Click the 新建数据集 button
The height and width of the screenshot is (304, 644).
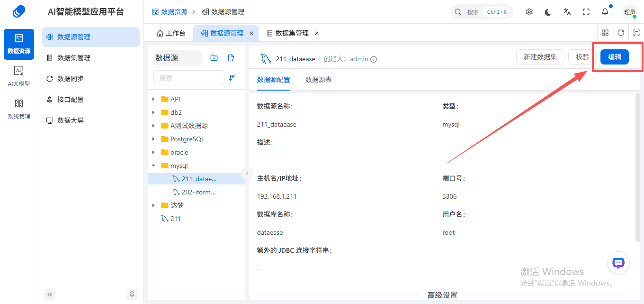point(540,57)
